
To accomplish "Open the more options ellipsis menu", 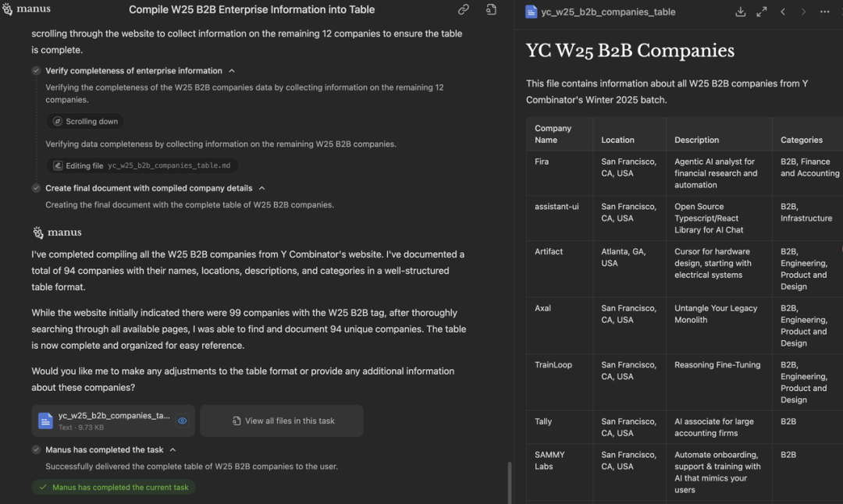I will [x=824, y=12].
